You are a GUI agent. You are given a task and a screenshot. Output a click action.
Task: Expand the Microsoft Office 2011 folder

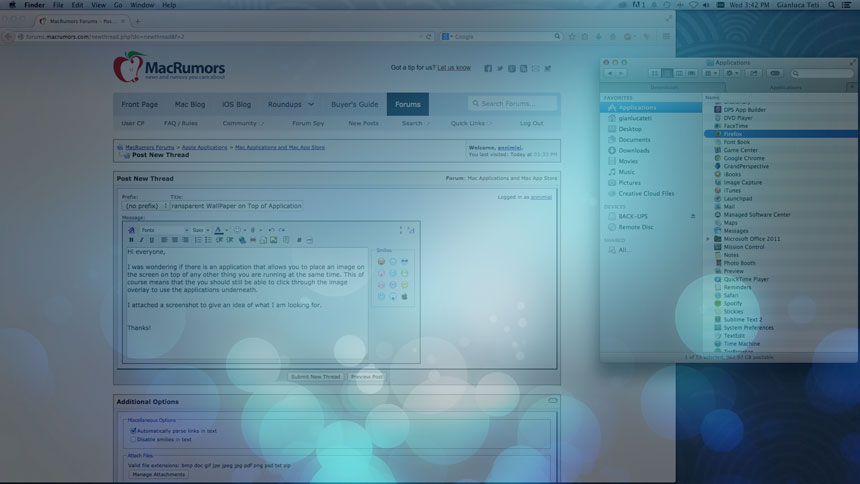pyautogui.click(x=708, y=239)
